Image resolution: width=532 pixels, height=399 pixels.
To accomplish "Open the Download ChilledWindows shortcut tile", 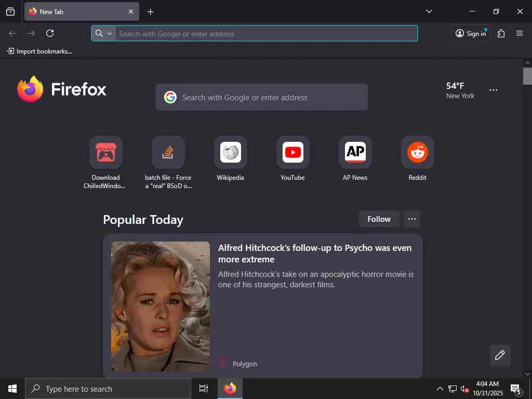I will pyautogui.click(x=105, y=163).
